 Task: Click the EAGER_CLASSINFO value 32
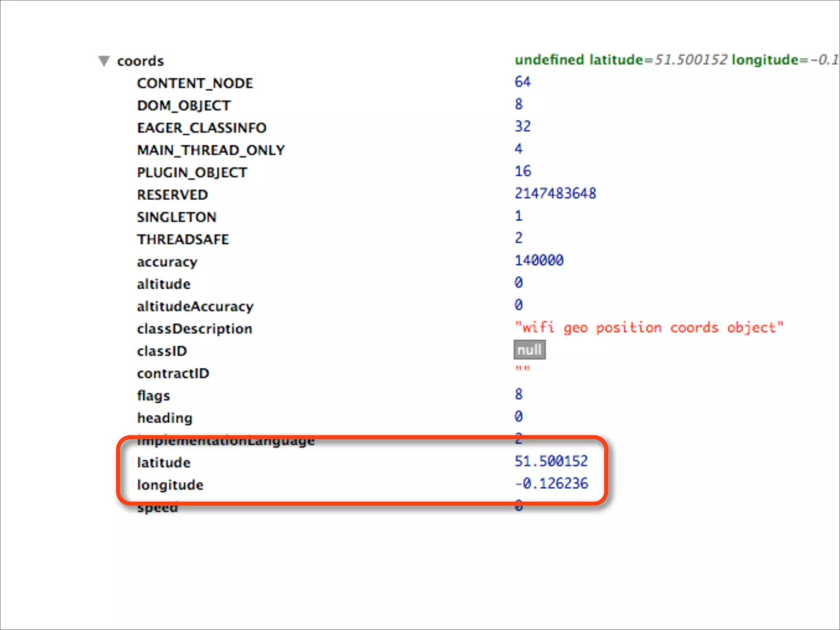(523, 126)
